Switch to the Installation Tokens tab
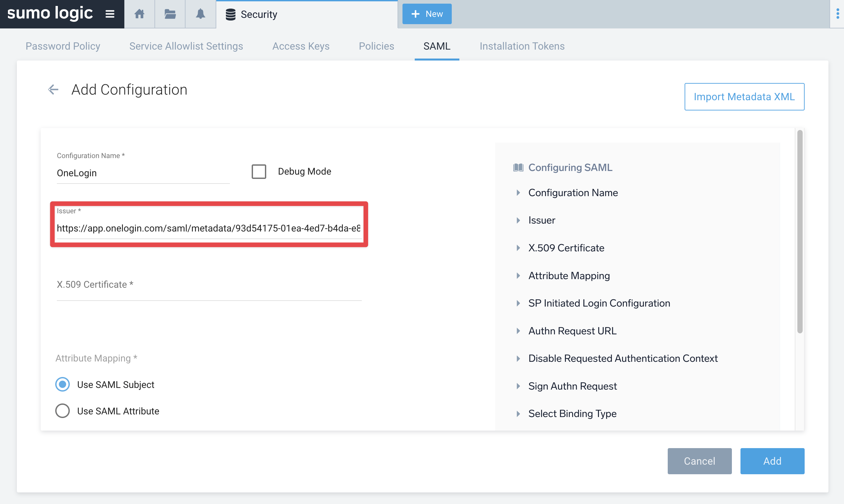 522,46
